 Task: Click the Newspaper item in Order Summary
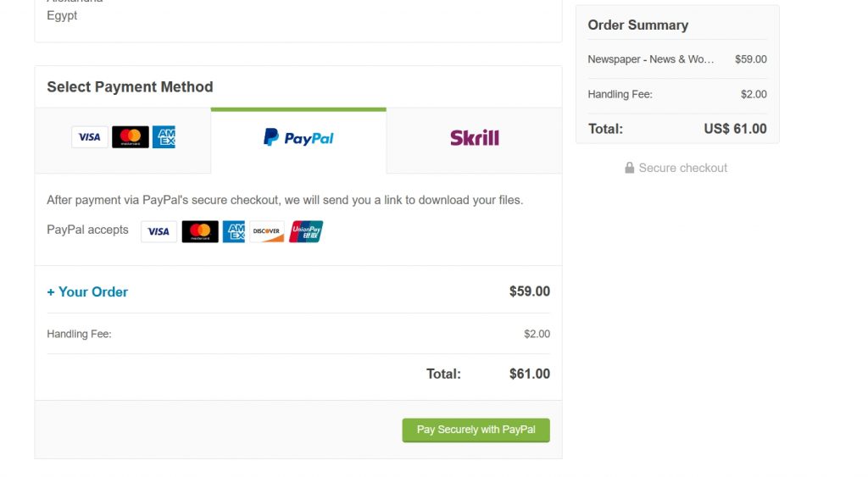pyautogui.click(x=651, y=59)
